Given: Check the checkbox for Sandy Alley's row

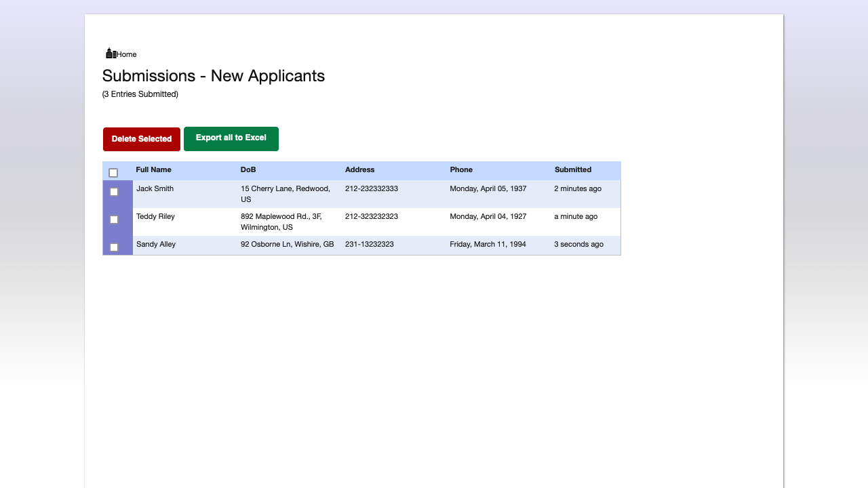Looking at the screenshot, I should [113, 247].
